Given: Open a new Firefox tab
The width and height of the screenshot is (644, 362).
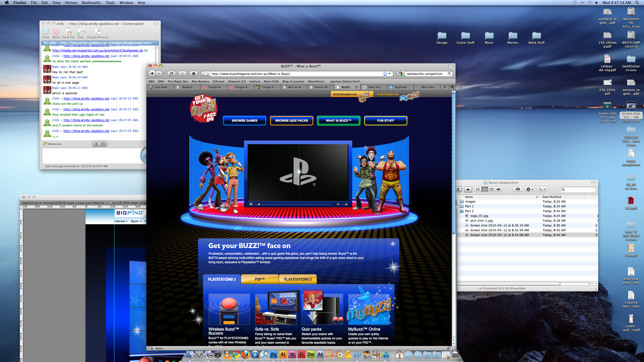Looking at the screenshot, I should 445,87.
